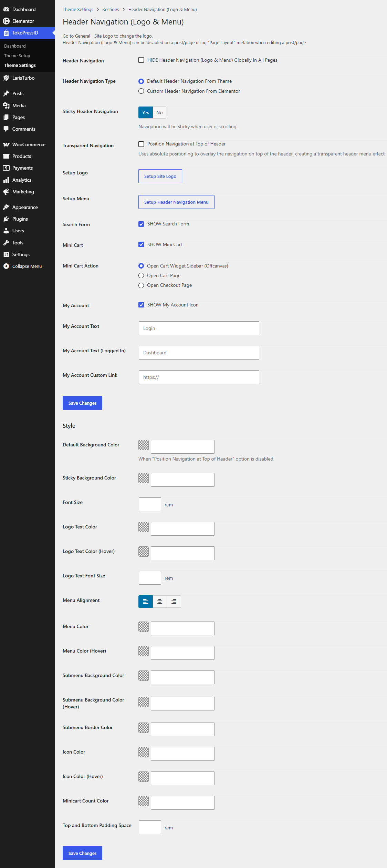This screenshot has width=387, height=868.
Task: Open Sticky Background Color swatch
Action: pos(144,478)
